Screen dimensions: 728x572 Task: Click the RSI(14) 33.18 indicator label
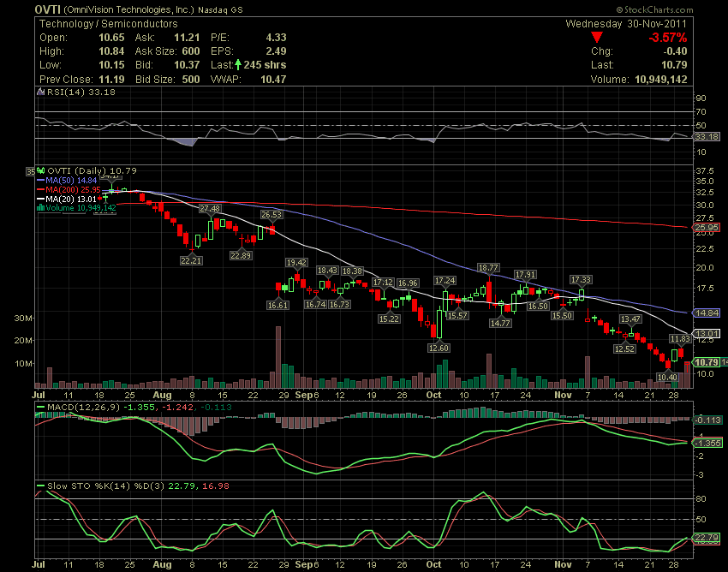click(81, 92)
